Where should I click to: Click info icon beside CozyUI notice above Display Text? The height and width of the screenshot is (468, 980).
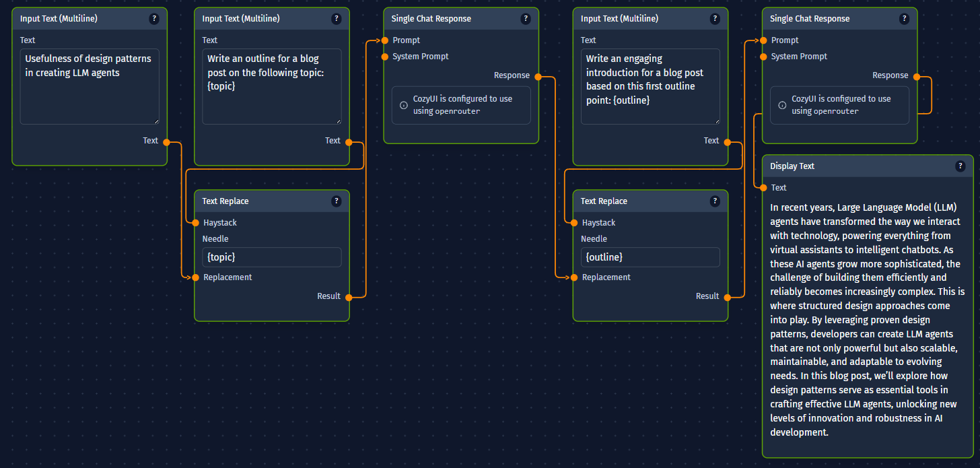pyautogui.click(x=782, y=105)
